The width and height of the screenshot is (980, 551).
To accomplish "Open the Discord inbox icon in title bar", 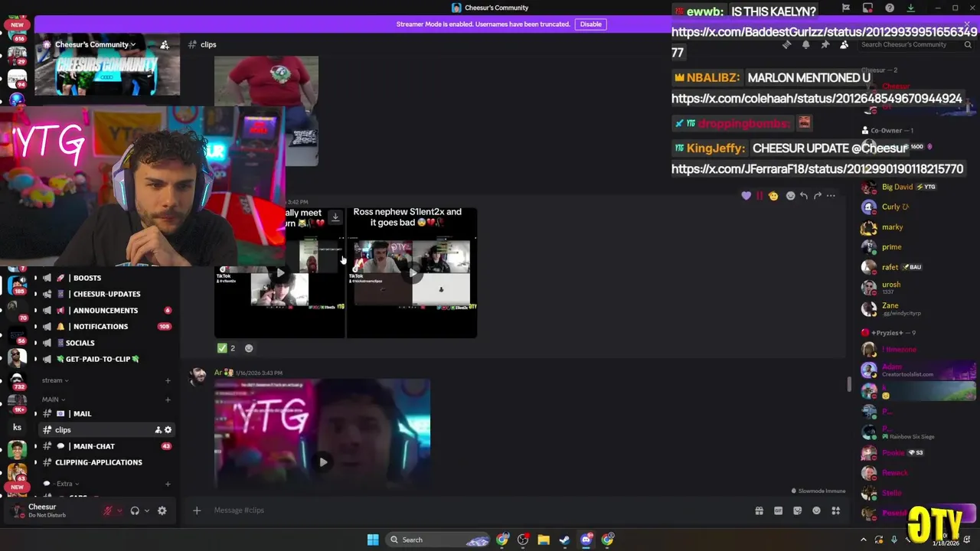I will click(867, 8).
